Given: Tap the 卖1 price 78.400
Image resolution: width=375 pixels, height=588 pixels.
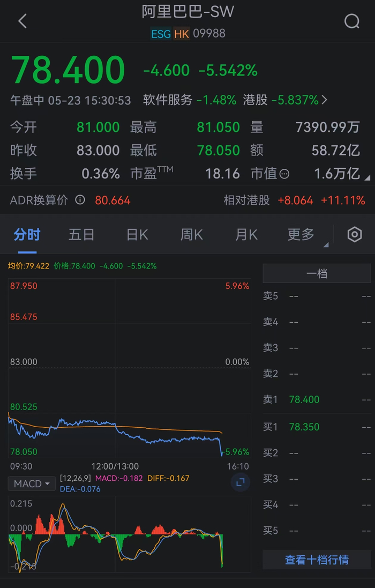Looking at the screenshot, I should pos(304,399).
